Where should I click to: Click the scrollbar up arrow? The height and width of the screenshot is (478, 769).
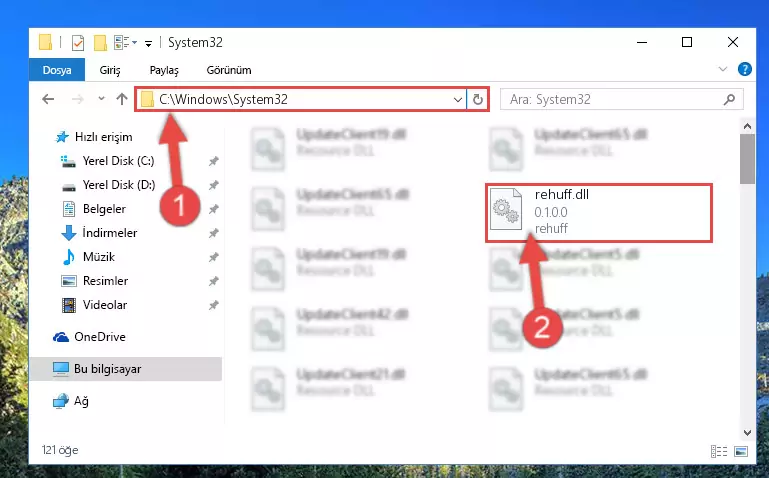point(747,126)
